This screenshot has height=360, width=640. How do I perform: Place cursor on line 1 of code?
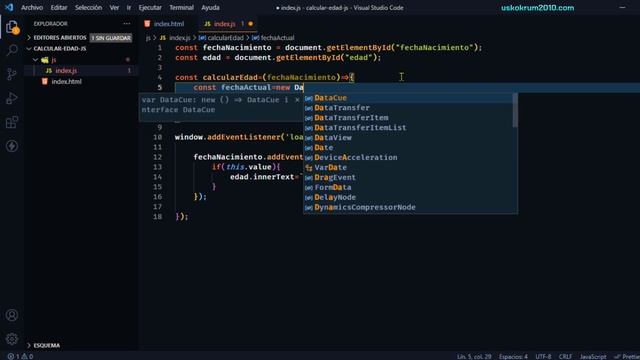329,48
